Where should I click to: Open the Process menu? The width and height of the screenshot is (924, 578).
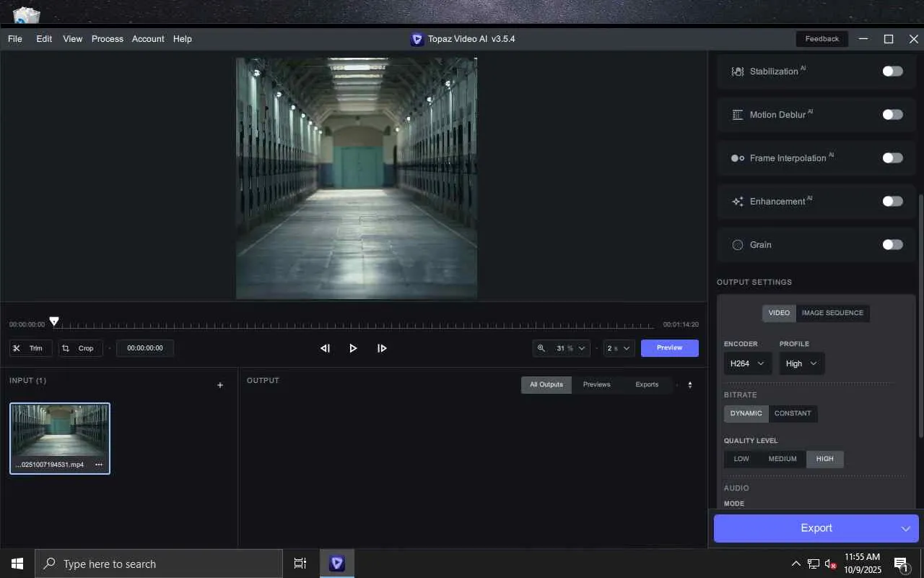(107, 39)
